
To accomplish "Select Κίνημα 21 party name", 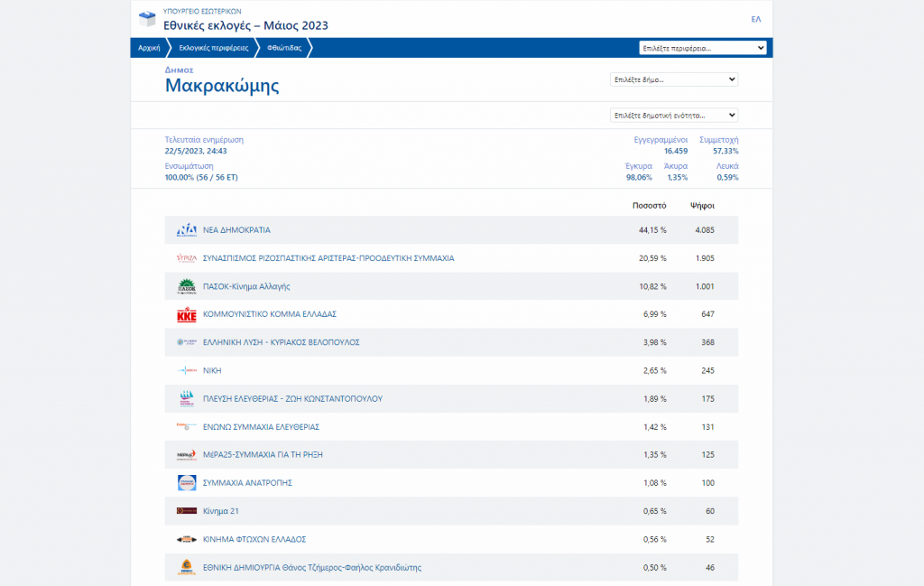I will click(220, 511).
